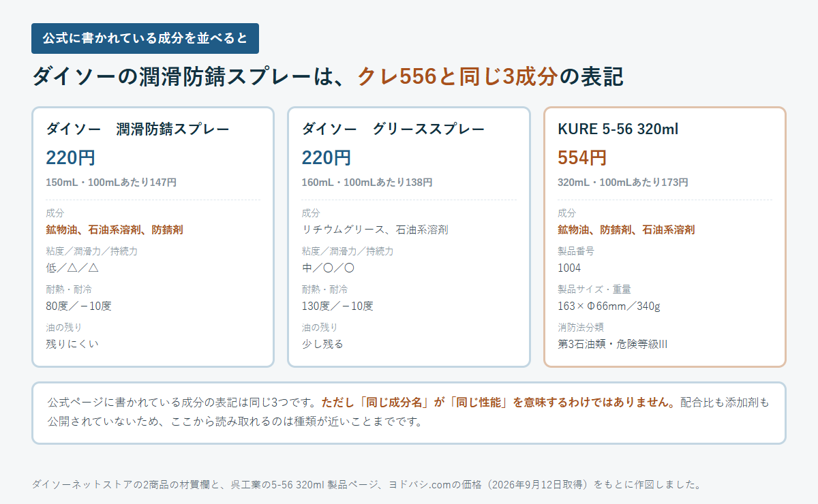Select the KURE 5-56 320ml card title
The width and height of the screenshot is (818, 504).
[618, 129]
